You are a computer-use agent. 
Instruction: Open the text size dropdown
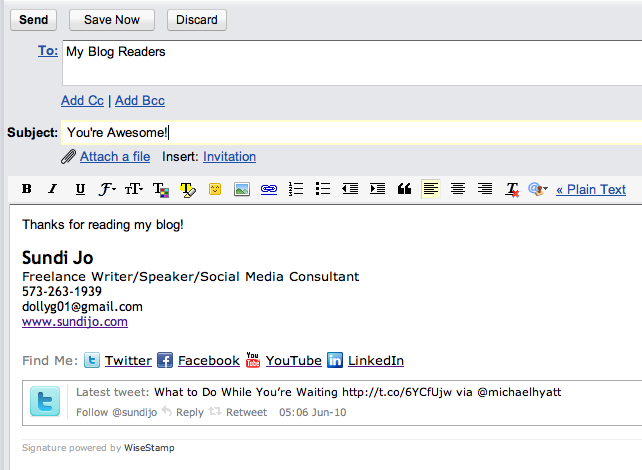tap(134, 189)
